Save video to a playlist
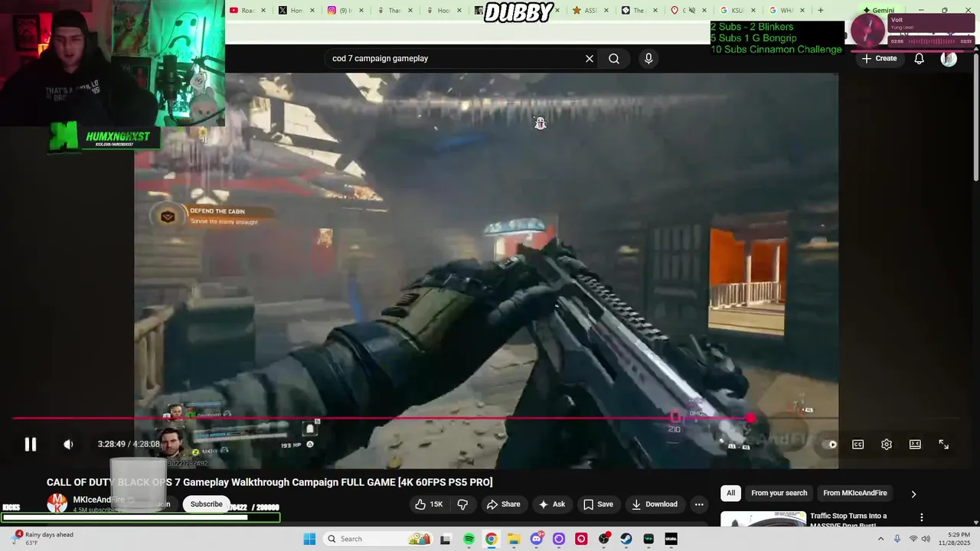 pos(598,504)
